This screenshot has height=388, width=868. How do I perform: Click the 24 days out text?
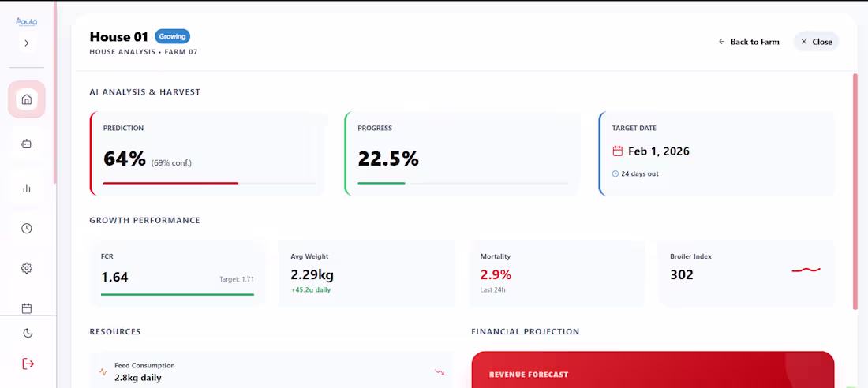coord(640,173)
